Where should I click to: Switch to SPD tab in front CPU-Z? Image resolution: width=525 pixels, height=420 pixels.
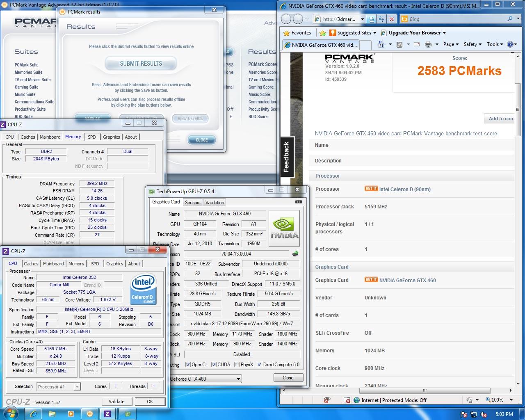(95, 264)
